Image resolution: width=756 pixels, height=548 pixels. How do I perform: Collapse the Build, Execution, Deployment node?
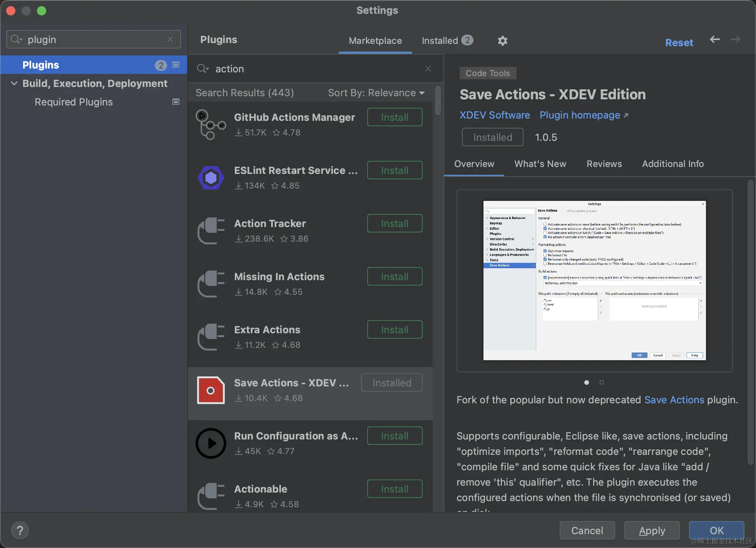[x=14, y=84]
